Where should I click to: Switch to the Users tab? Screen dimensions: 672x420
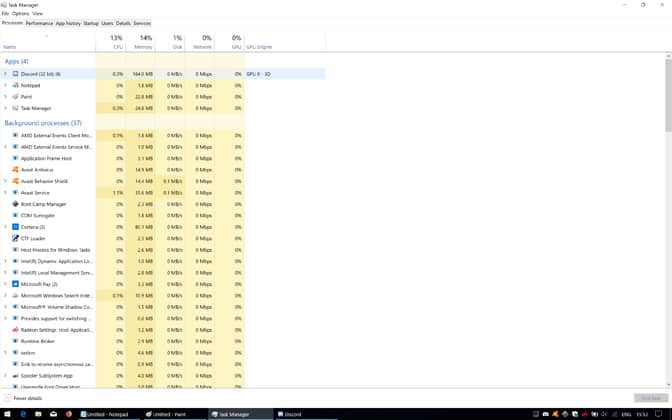(x=107, y=23)
